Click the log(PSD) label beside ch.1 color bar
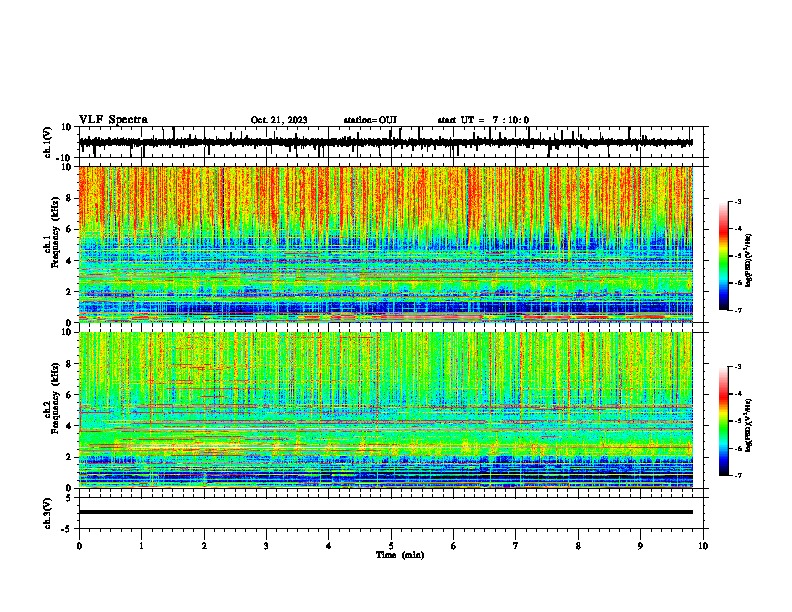Image resolution: width=792 pixels, height=612 pixels. click(748, 260)
